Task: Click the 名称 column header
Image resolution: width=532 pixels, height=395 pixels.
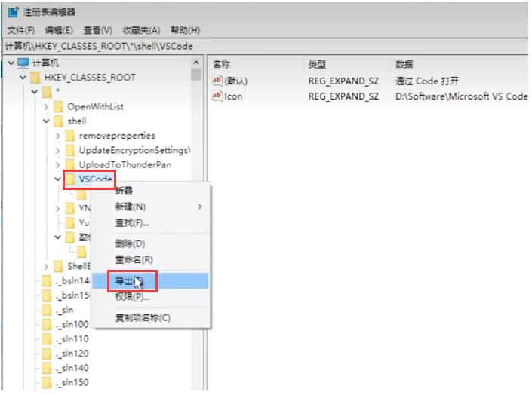Action: pyautogui.click(x=221, y=64)
